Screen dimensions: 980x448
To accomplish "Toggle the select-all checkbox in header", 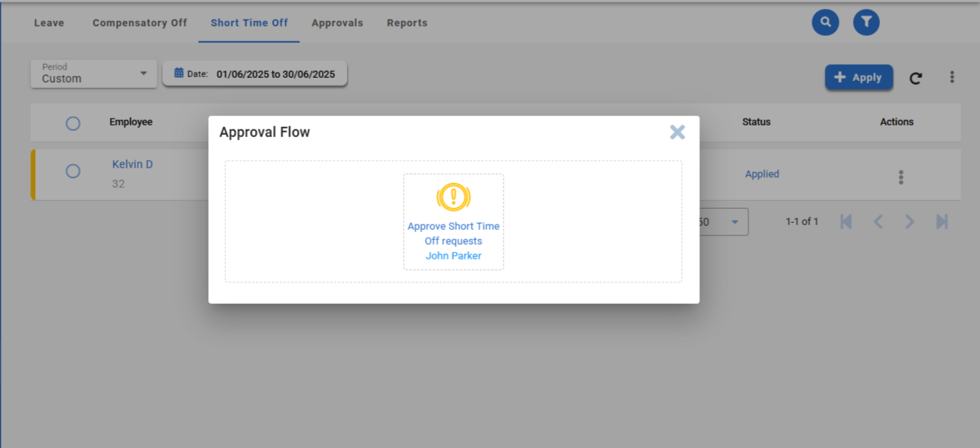I will (x=73, y=123).
